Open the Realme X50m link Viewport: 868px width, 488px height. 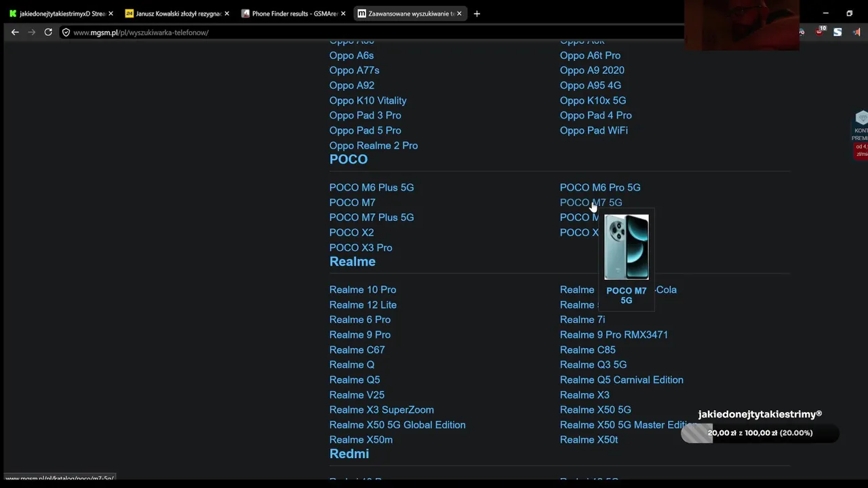click(x=361, y=440)
